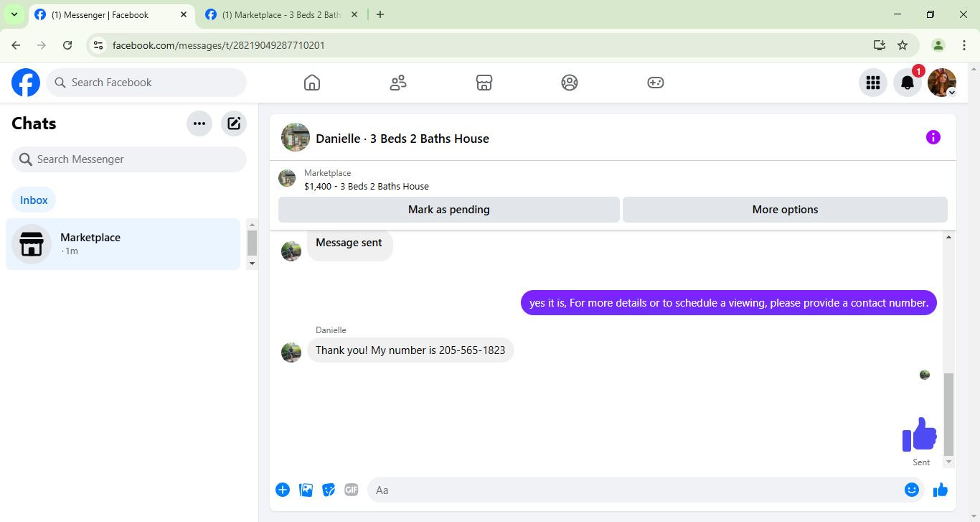Viewport: 980px width, 522px height.
Task: Click the Mark as pending button
Action: tap(449, 210)
